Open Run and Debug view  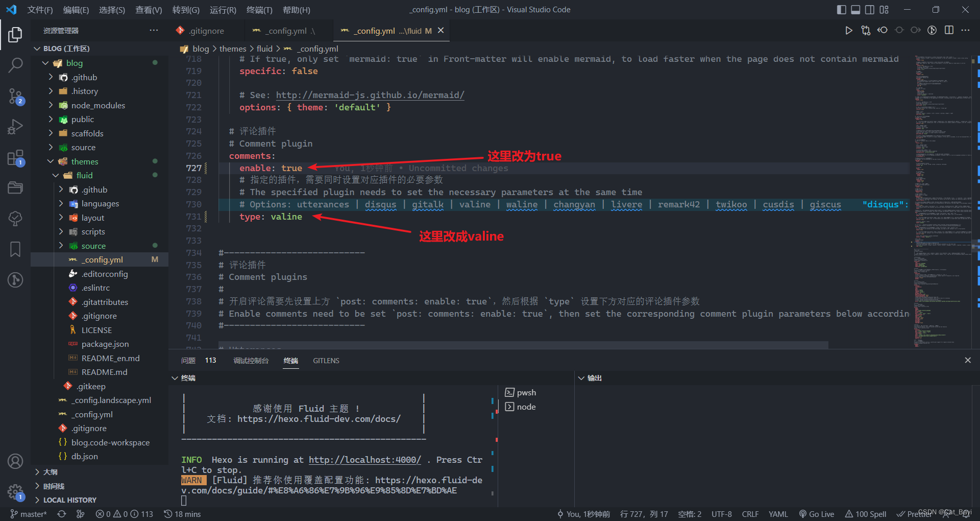click(15, 127)
